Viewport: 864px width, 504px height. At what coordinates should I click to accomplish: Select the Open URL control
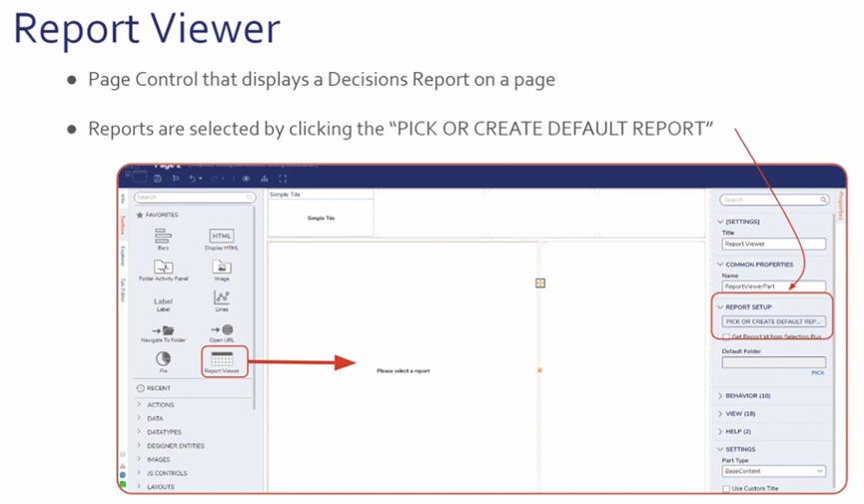click(222, 333)
